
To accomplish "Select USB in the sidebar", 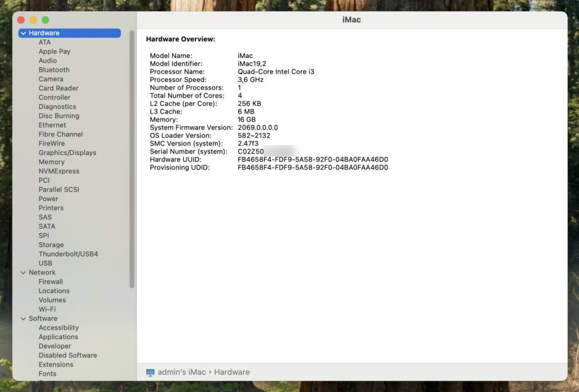I will point(45,263).
